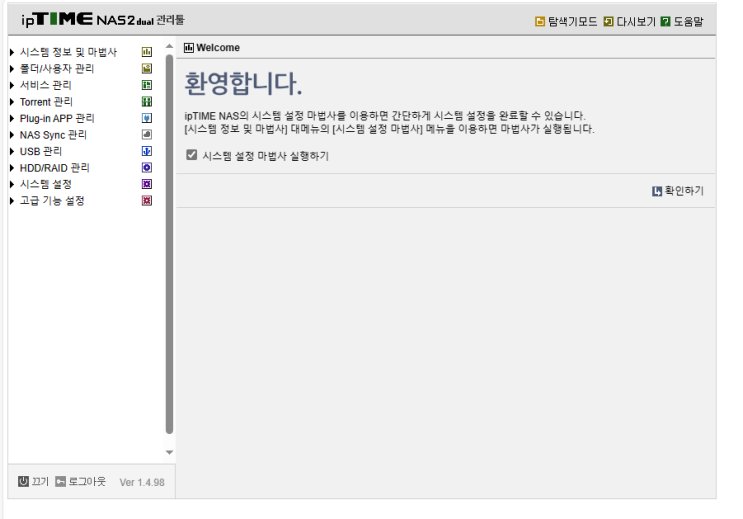Click the 도움말 help icon
The height and width of the screenshot is (519, 743).
click(665, 21)
